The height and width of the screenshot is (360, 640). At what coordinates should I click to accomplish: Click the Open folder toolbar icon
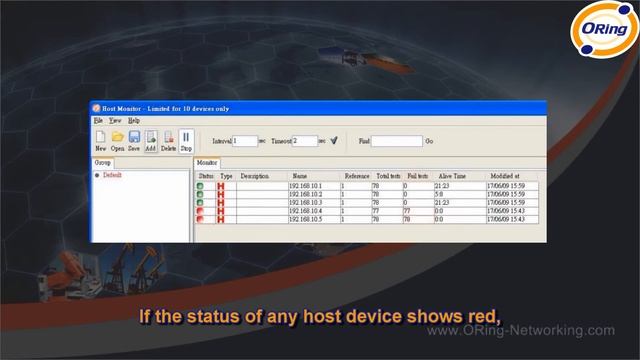118,137
